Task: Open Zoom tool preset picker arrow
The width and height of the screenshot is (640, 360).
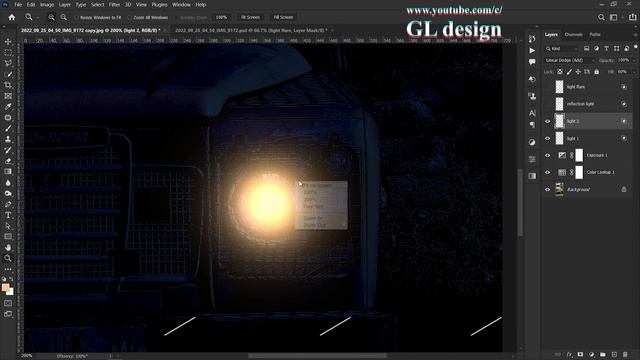Action: click(38, 18)
